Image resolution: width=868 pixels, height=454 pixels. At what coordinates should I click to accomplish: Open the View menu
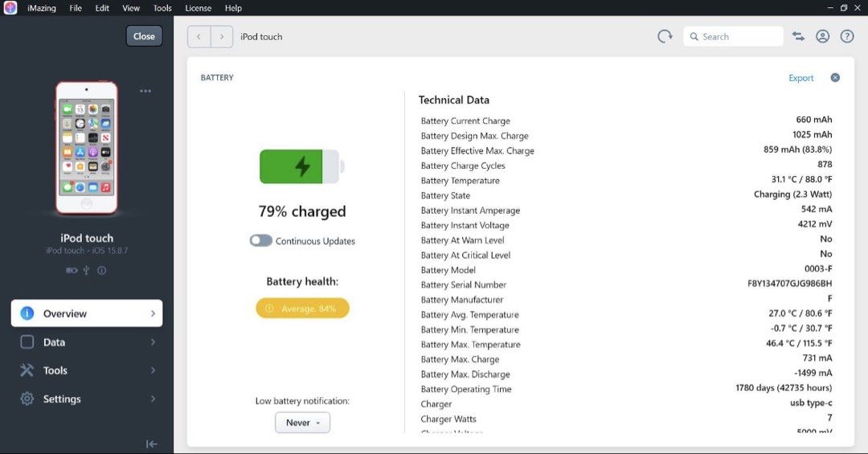[131, 8]
